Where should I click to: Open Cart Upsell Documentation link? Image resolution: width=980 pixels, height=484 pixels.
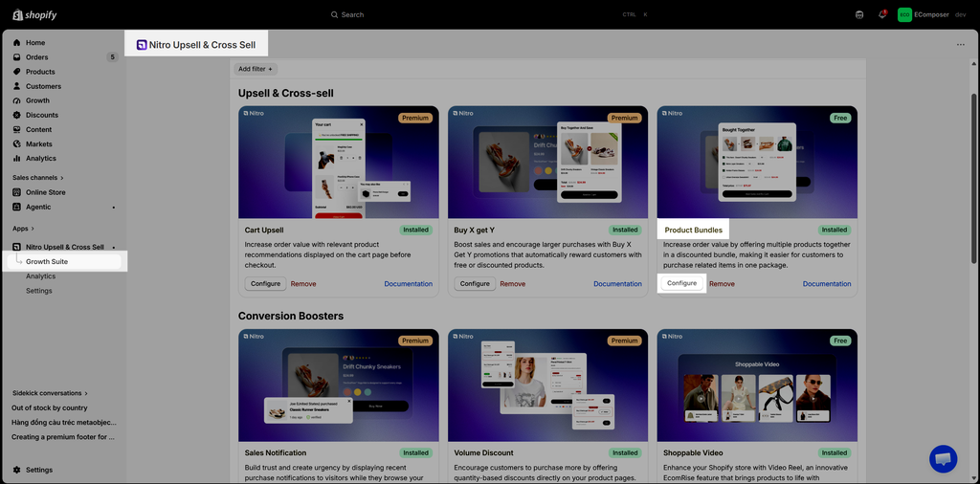point(408,283)
